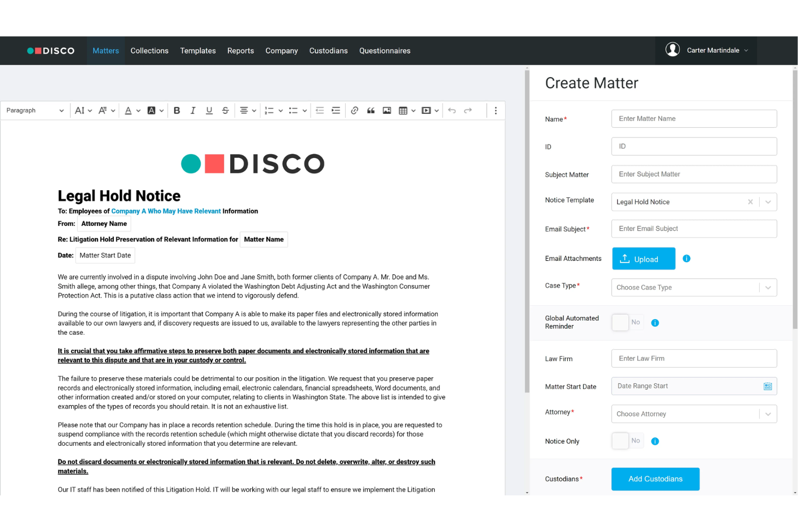Screen dimensions: 798x532
Task: Insert a hyperlink
Action: (355, 110)
